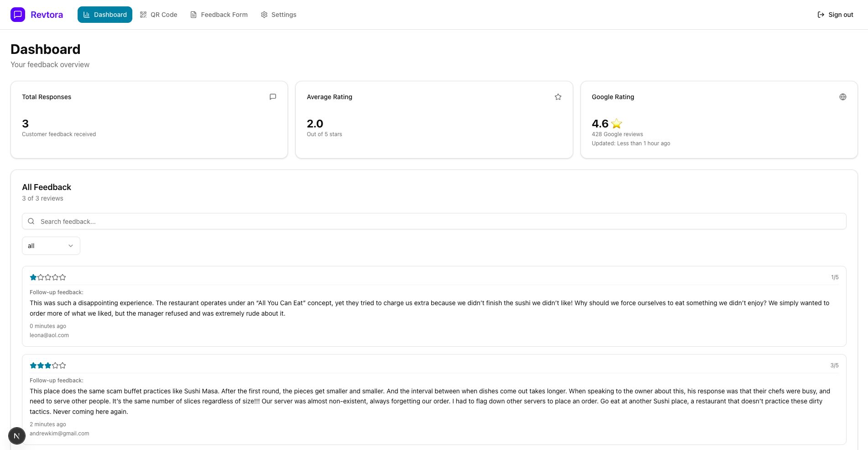Click the message icon on the Total Responses card
Screen dimensions: 868x450
tap(272, 96)
